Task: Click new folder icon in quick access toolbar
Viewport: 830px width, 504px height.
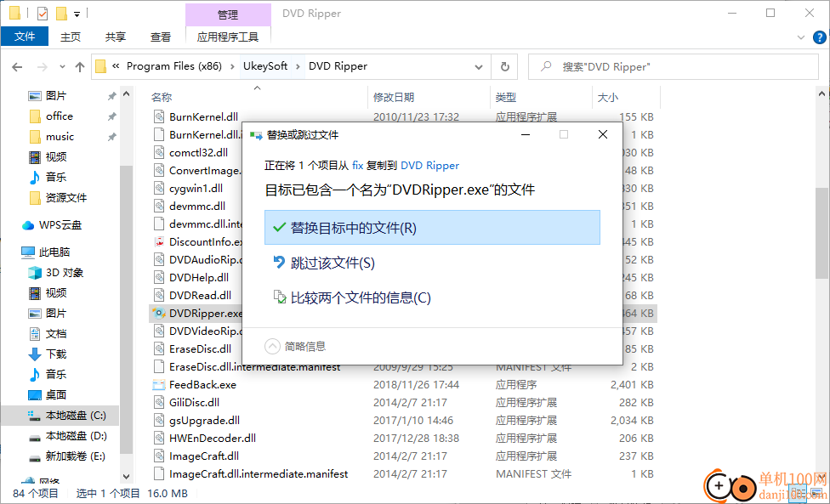Action: (61, 14)
